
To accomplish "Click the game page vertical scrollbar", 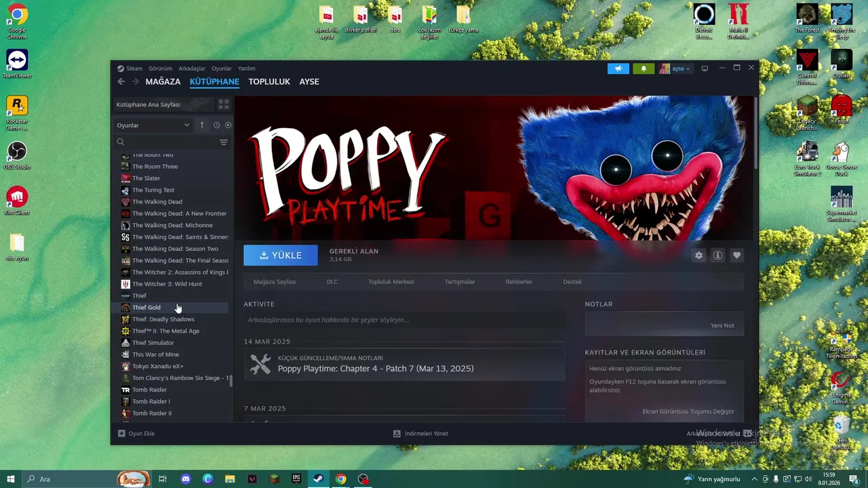I will (756, 132).
